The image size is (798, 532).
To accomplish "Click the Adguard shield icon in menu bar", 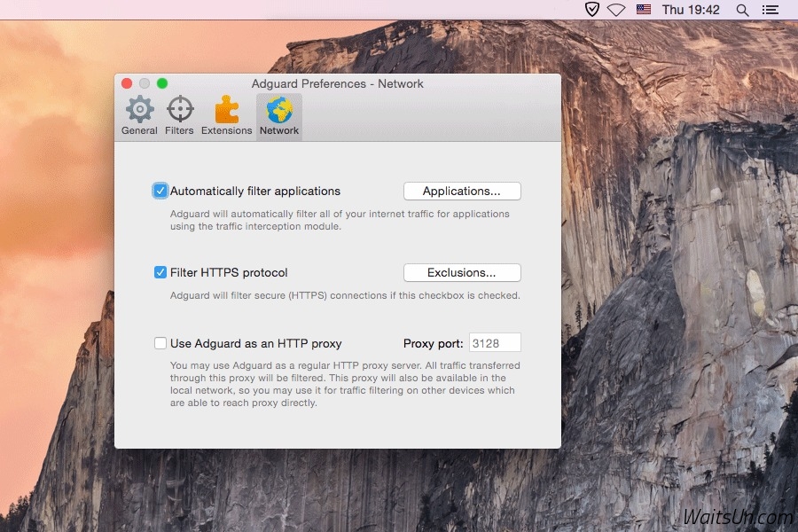I will pos(592,10).
